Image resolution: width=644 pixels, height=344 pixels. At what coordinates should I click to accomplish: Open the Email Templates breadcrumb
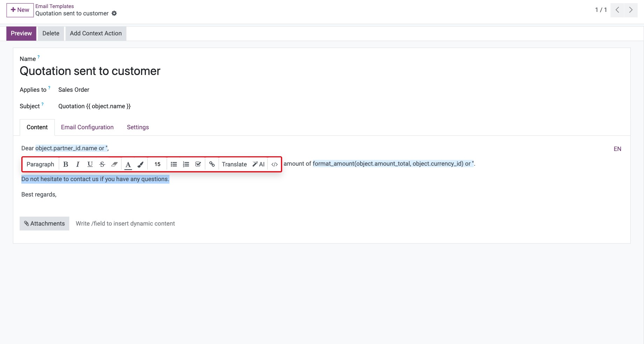(x=55, y=6)
